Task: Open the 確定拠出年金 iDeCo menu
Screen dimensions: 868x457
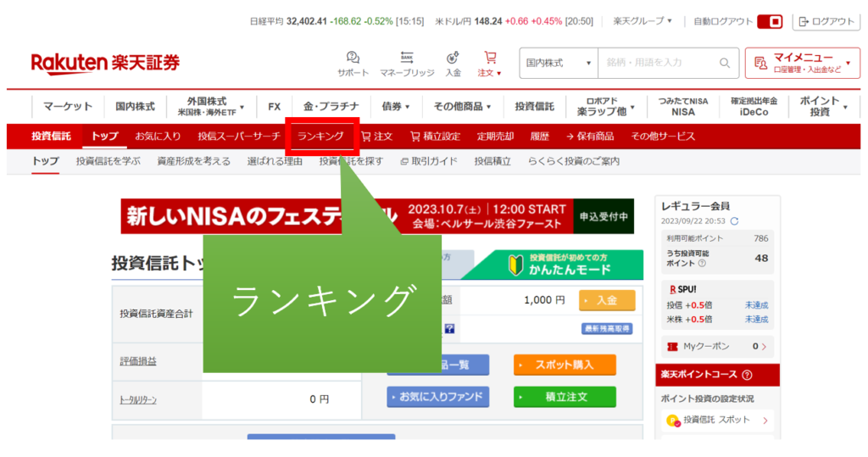Action: pos(754,106)
